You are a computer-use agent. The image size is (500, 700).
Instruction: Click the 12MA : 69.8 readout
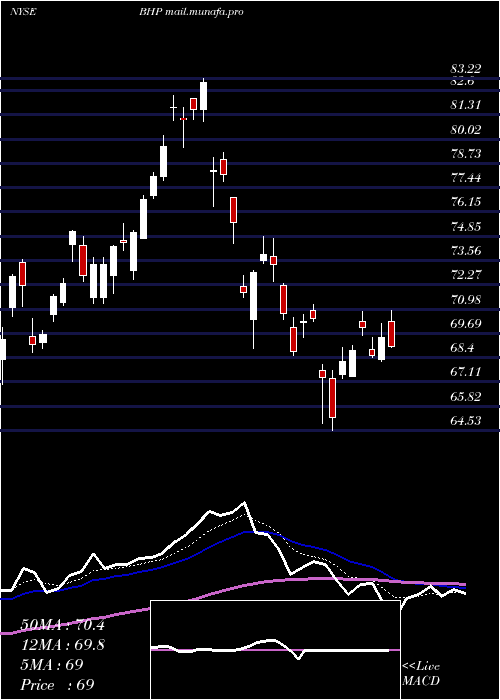coord(63,645)
